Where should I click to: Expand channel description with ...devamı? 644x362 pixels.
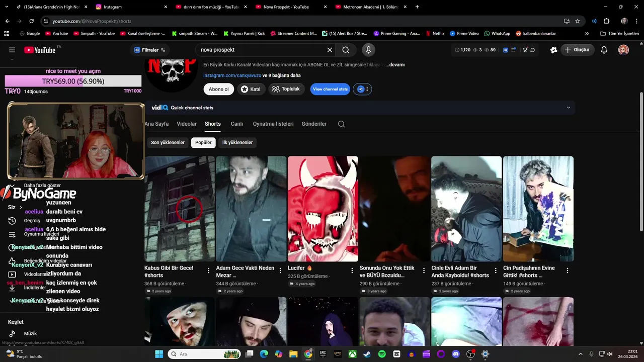coord(395,65)
